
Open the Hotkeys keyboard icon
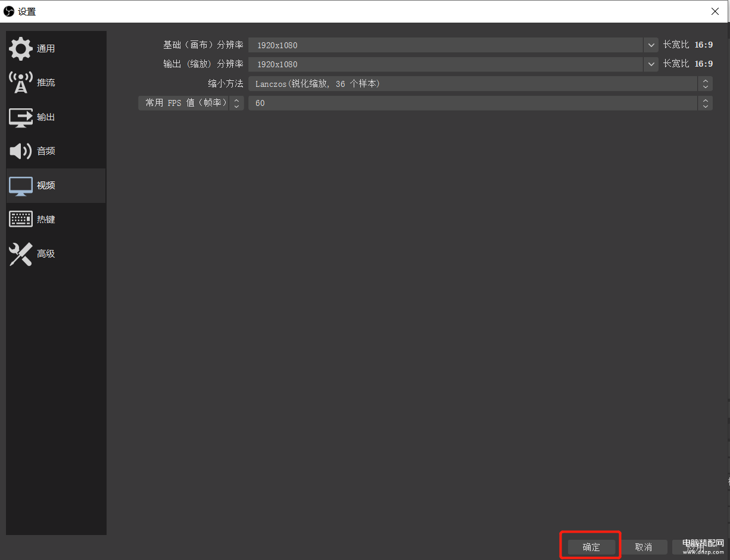click(x=21, y=220)
